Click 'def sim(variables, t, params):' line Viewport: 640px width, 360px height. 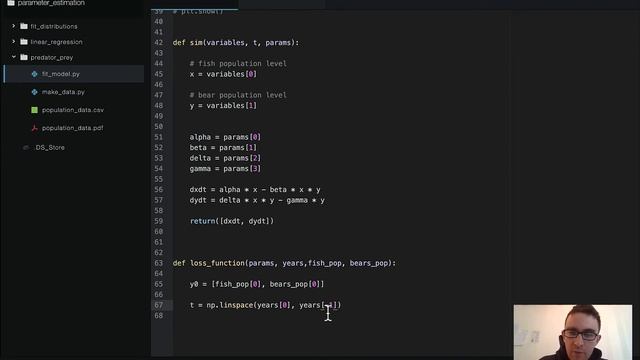236,42
